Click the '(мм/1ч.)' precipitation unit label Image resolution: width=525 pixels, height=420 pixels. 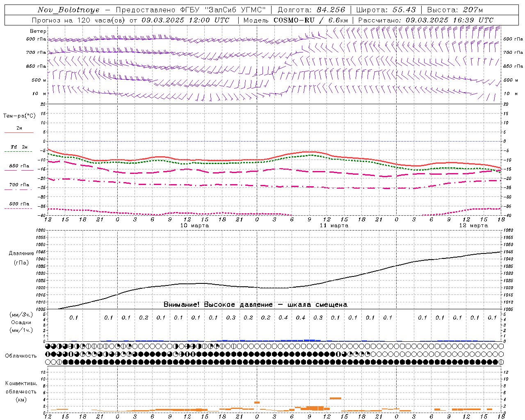tap(21, 330)
